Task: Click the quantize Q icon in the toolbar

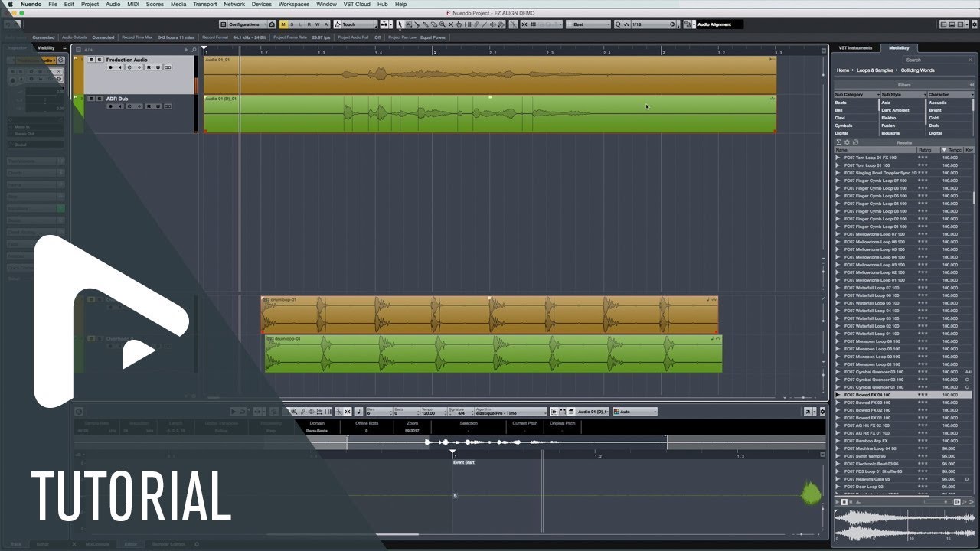Action: coord(618,24)
